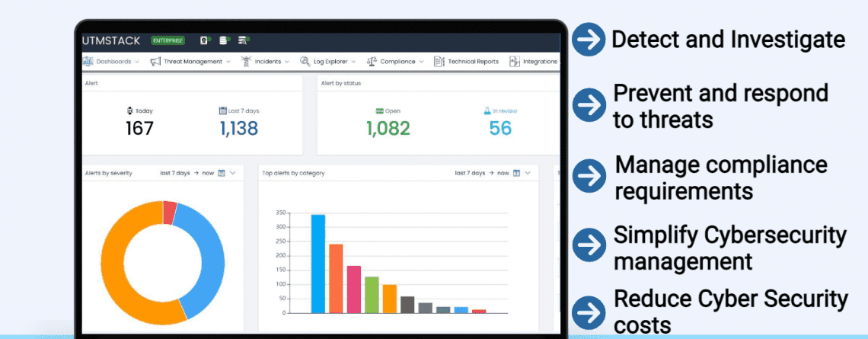The width and height of the screenshot is (868, 339).
Task: Click the Threat Management megaphone icon
Action: [x=155, y=62]
